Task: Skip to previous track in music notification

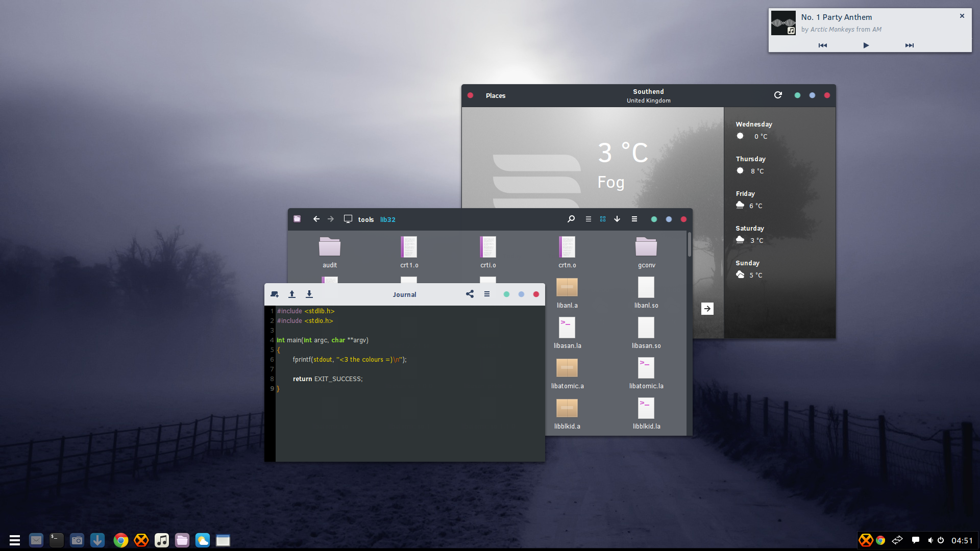Action: 822,45
